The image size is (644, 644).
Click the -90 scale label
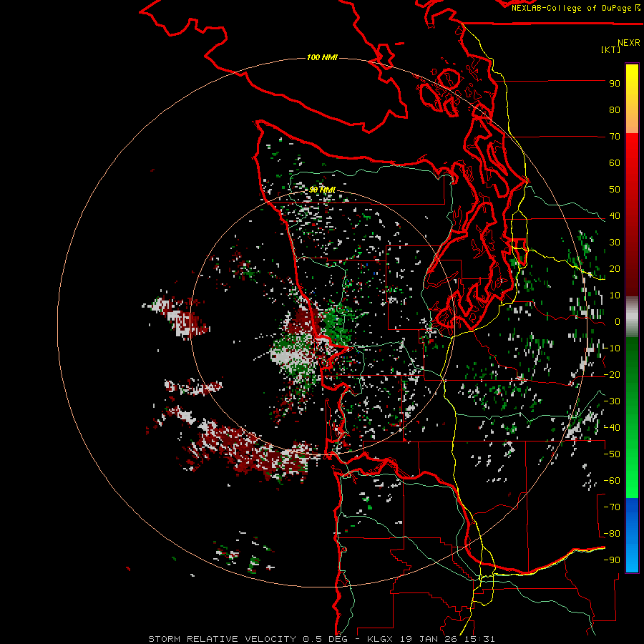612,560
